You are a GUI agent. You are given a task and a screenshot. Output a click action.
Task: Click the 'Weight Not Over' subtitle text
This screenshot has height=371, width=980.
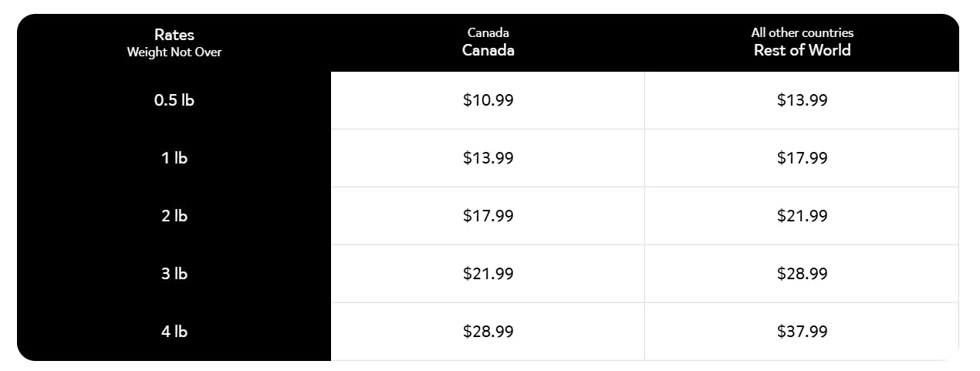coord(174,53)
